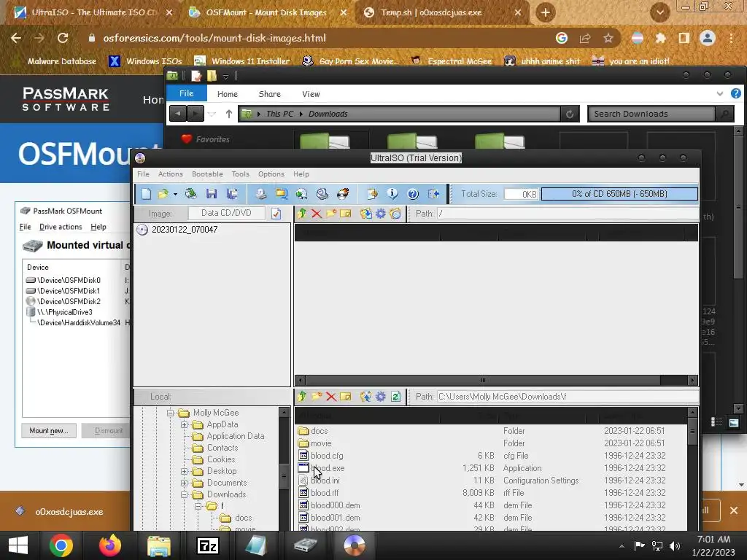
Task: Click the Mount to virtual drive icon
Action: point(322,194)
